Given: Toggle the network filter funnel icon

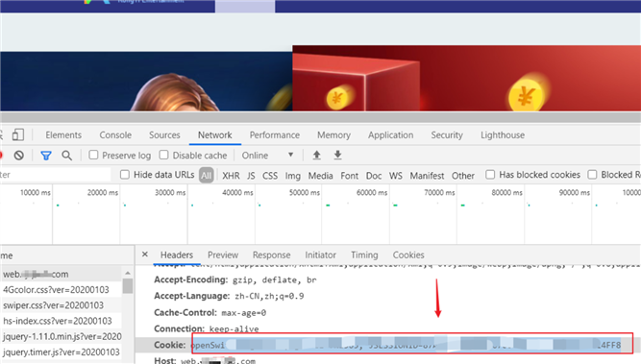Looking at the screenshot, I should tap(46, 156).
